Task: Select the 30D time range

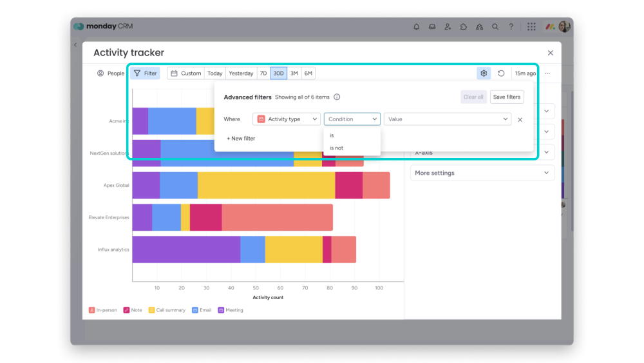Action: tap(278, 73)
